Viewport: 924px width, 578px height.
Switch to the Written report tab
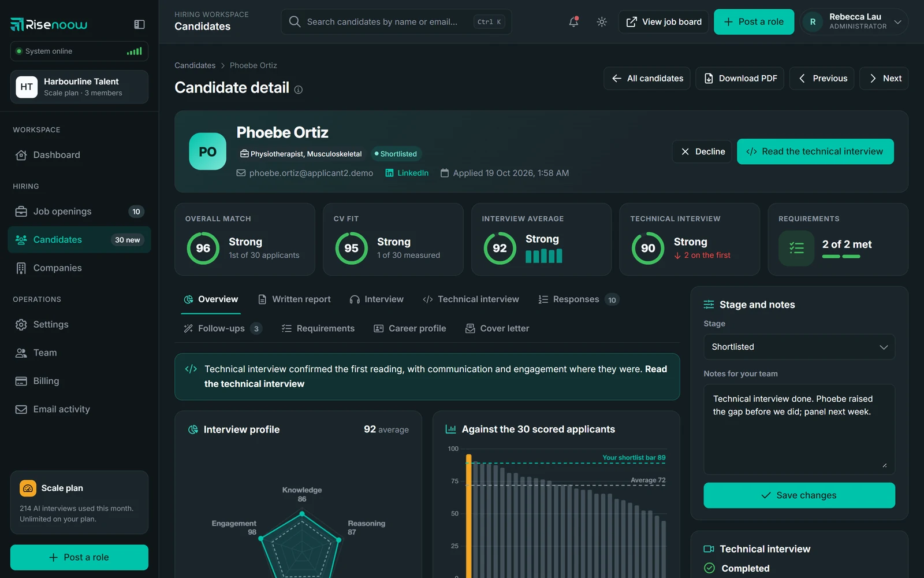(x=295, y=299)
